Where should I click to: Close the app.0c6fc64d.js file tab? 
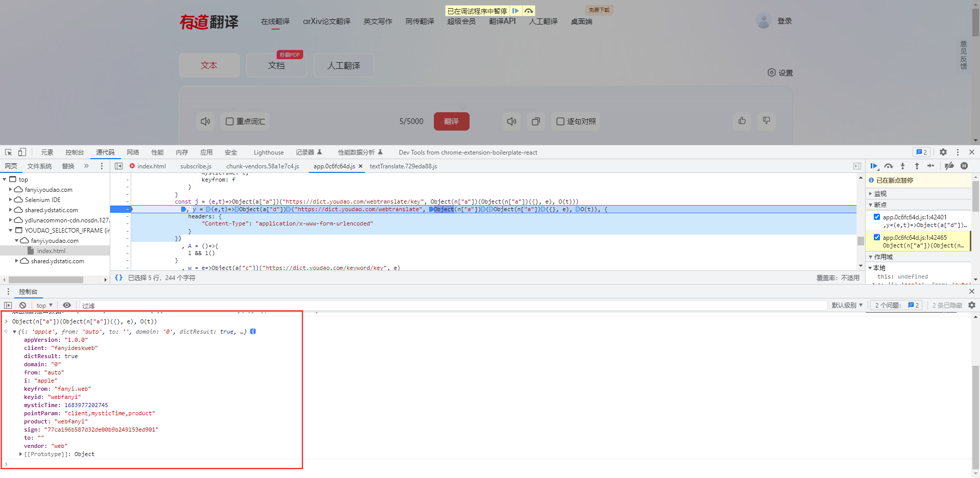point(360,166)
